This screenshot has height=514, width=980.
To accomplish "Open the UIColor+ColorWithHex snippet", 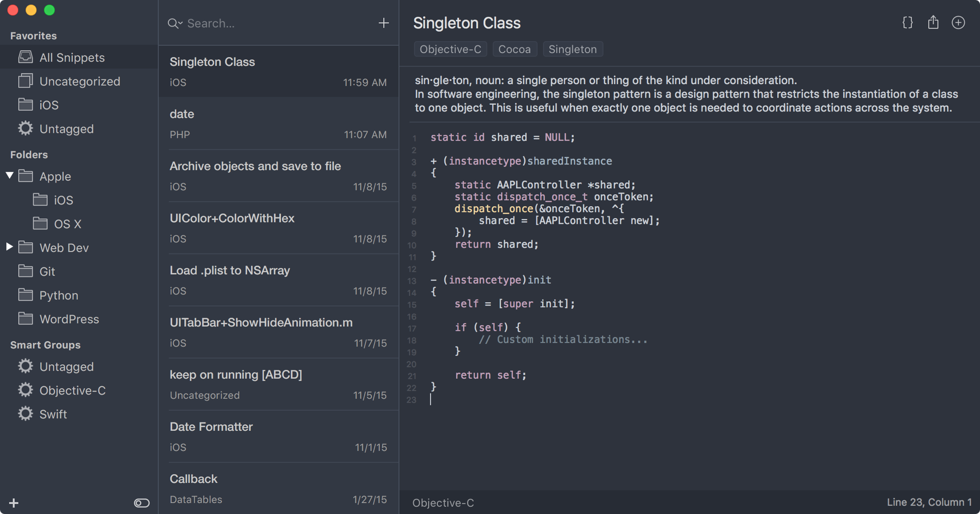I will (278, 228).
